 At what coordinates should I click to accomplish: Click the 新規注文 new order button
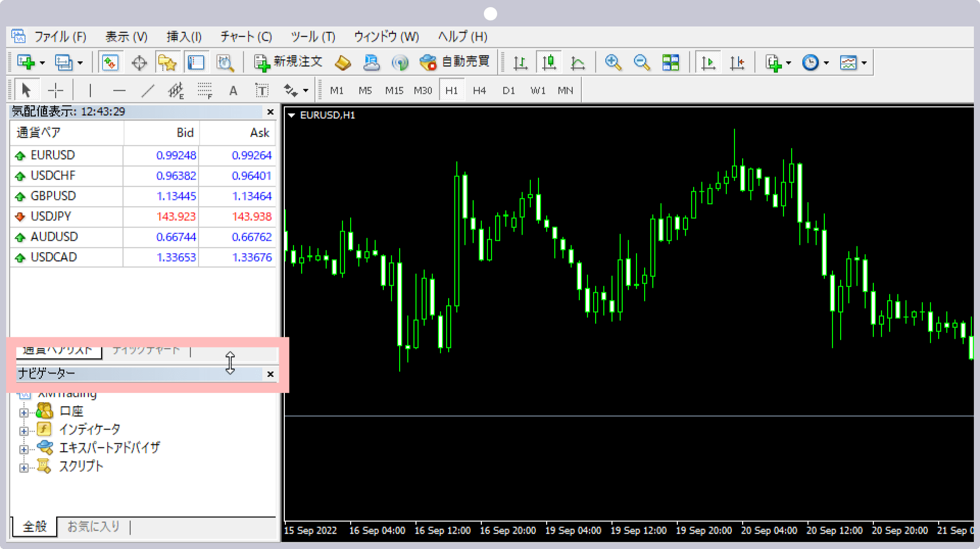click(x=288, y=62)
